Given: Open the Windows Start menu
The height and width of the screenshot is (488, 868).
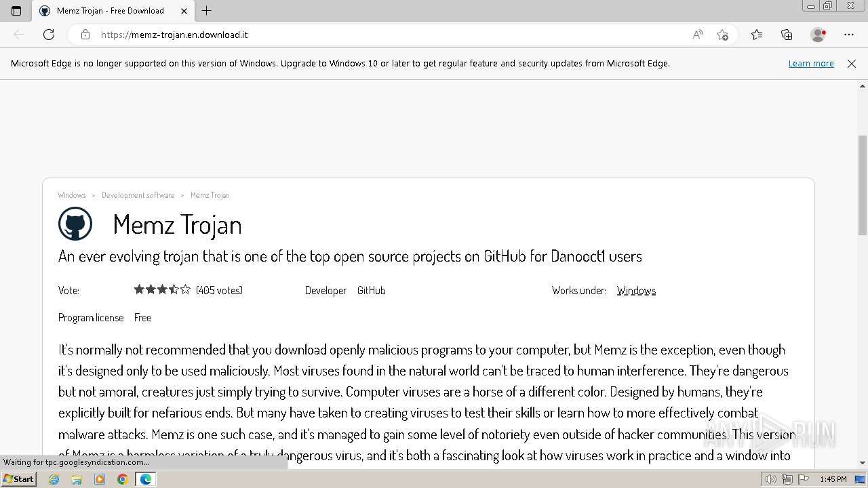Looking at the screenshot, I should tap(19, 479).
